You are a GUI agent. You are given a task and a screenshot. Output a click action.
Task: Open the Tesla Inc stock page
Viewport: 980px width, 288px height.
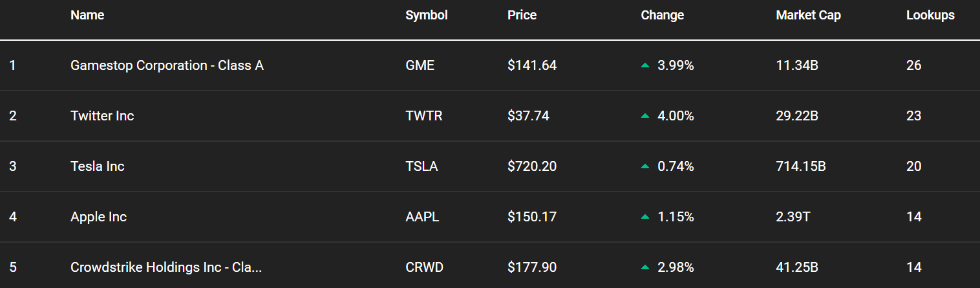98,166
